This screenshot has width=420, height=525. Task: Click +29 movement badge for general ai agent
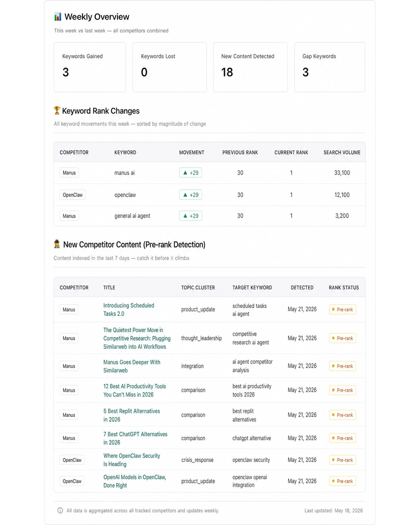pos(191,216)
